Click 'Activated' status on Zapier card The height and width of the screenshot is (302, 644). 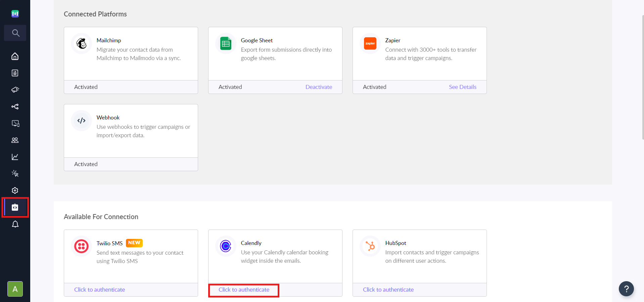pyautogui.click(x=375, y=87)
